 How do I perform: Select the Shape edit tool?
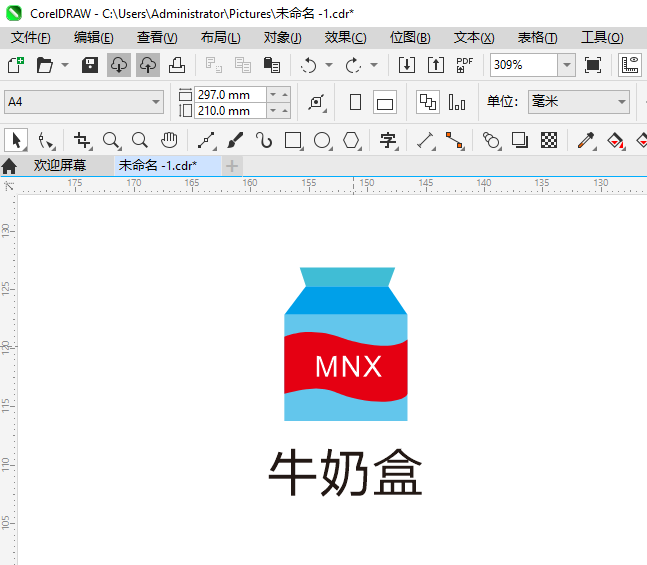45,141
